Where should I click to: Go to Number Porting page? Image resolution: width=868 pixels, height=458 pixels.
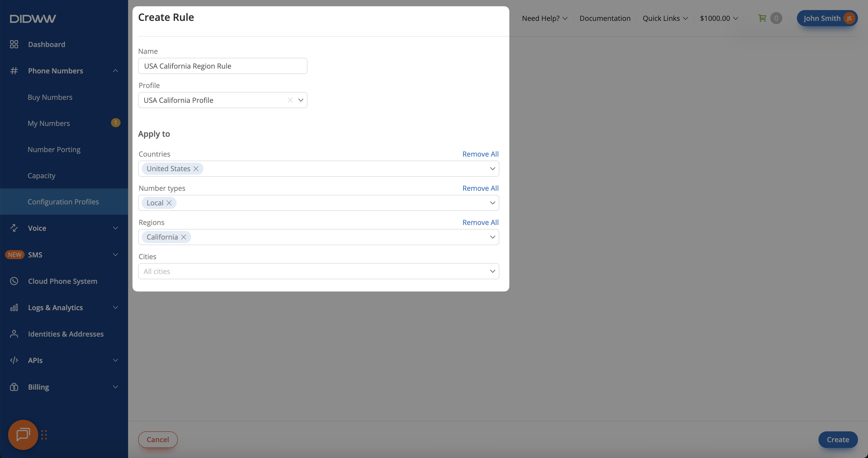coord(54,149)
